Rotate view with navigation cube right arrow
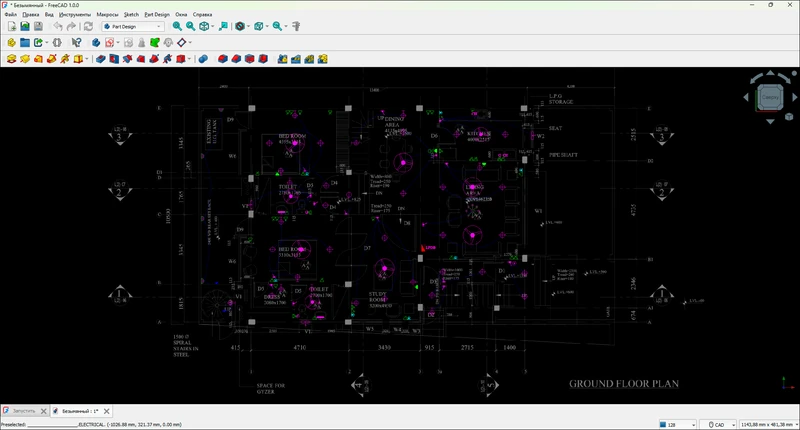 [795, 97]
